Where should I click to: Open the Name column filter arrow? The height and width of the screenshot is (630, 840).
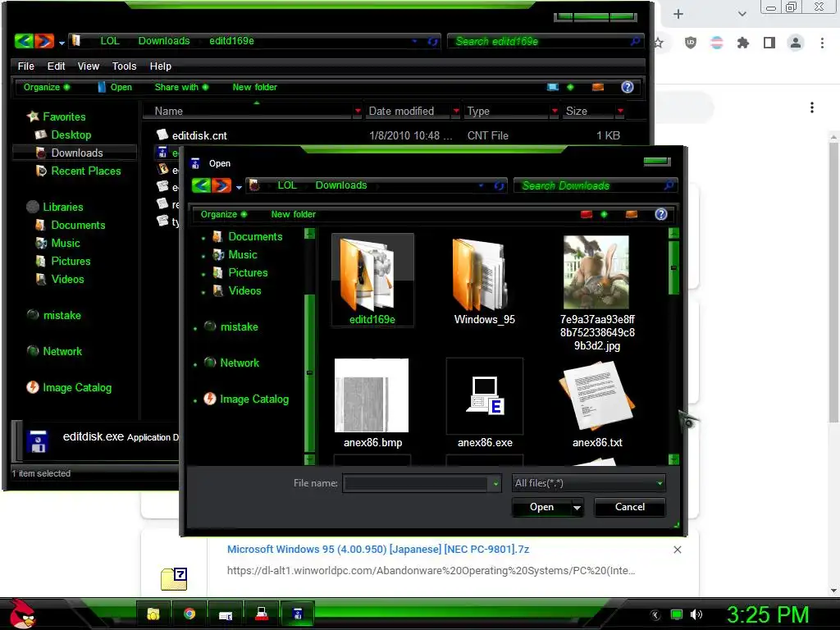coord(358,111)
